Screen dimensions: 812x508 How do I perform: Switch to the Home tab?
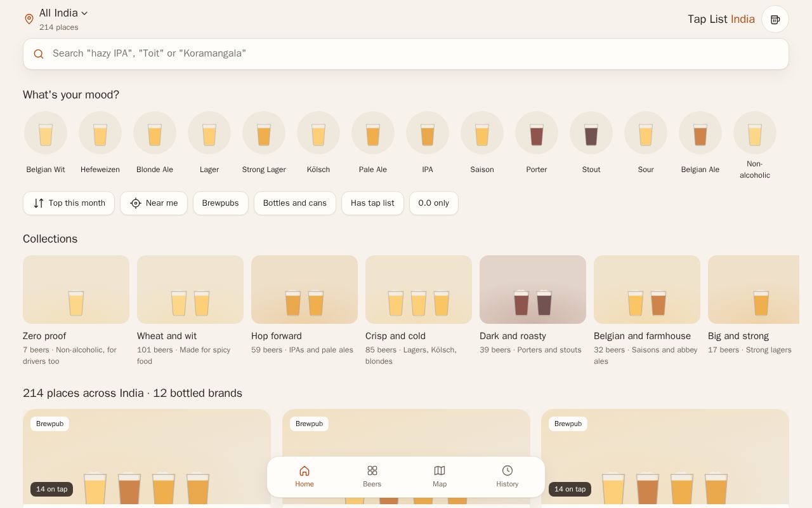pyautogui.click(x=304, y=477)
